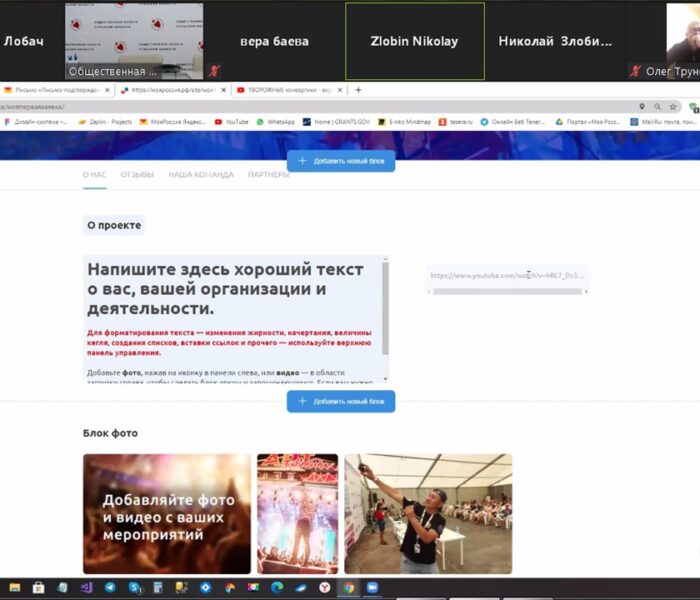This screenshot has height=600, width=700.
Task: Open Добавляйте фото и видео thumbnail
Action: click(x=167, y=514)
